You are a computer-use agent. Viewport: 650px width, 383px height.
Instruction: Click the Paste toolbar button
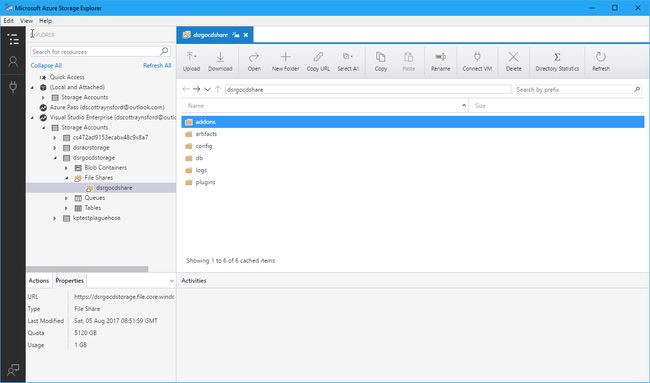point(408,61)
